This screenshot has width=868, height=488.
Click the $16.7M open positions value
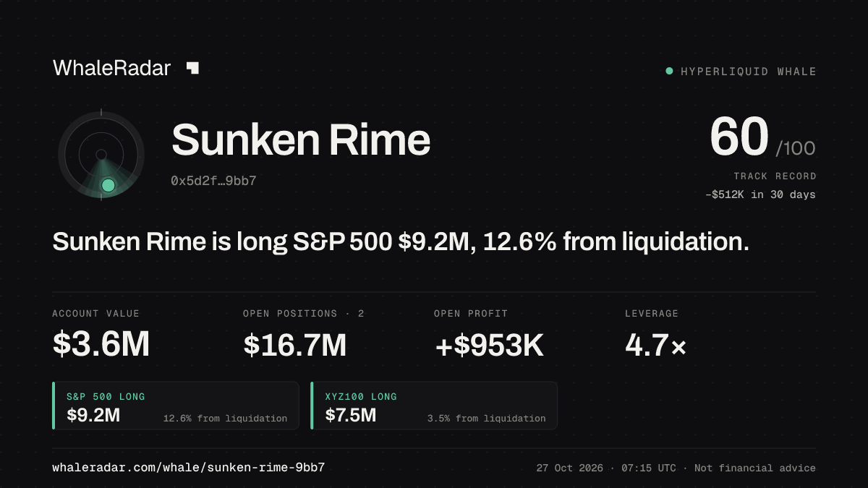(x=295, y=345)
